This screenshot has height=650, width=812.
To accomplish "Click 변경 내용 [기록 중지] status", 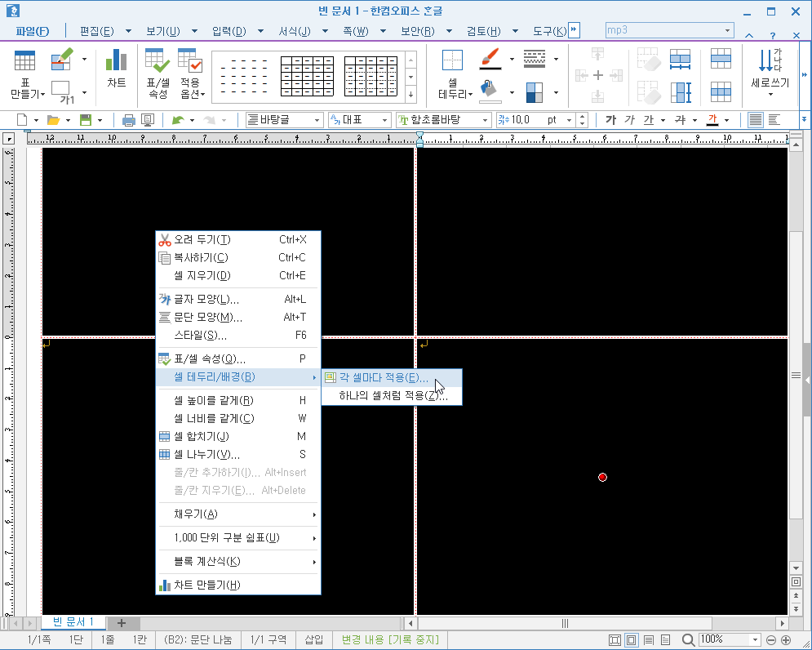I will click(390, 640).
